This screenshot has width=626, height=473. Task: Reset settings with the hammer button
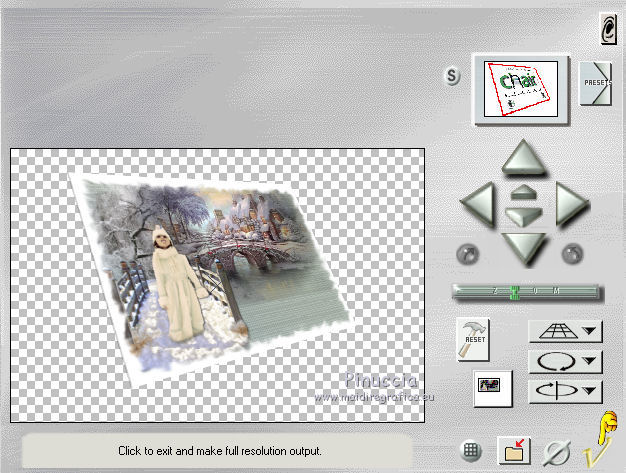click(473, 339)
